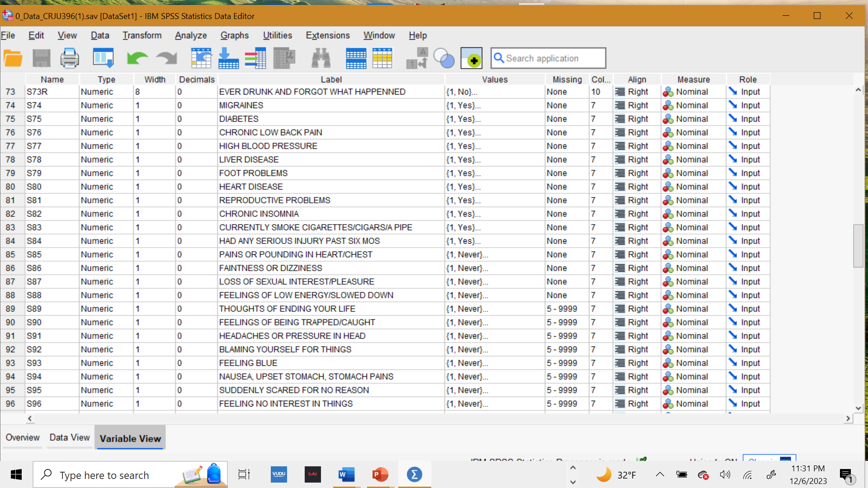Open the Utilities menu
This screenshot has height=488, width=868.
pyautogui.click(x=278, y=35)
